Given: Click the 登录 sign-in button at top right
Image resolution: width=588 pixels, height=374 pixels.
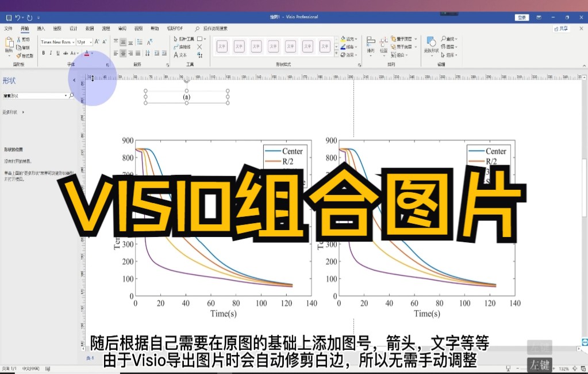Looking at the screenshot, I should [521, 18].
